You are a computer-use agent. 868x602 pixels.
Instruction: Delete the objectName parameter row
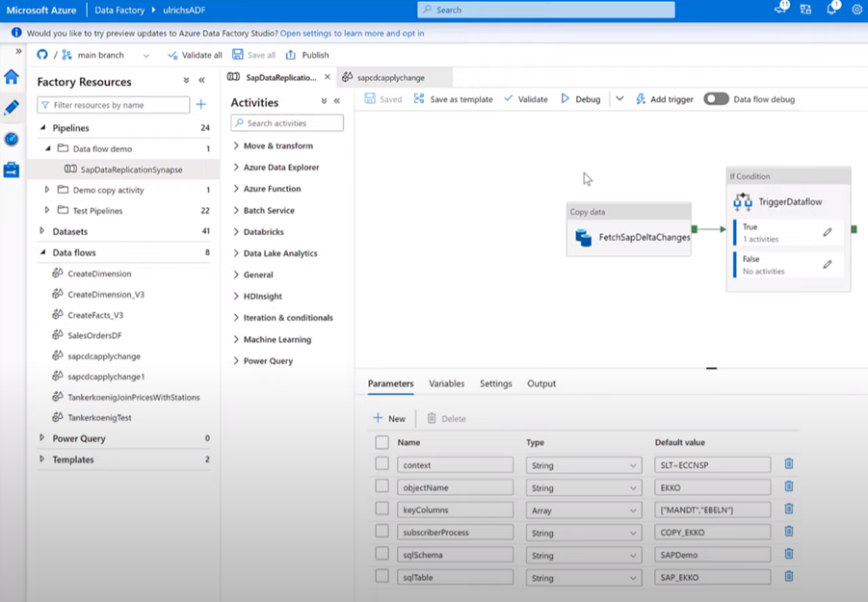(x=789, y=486)
